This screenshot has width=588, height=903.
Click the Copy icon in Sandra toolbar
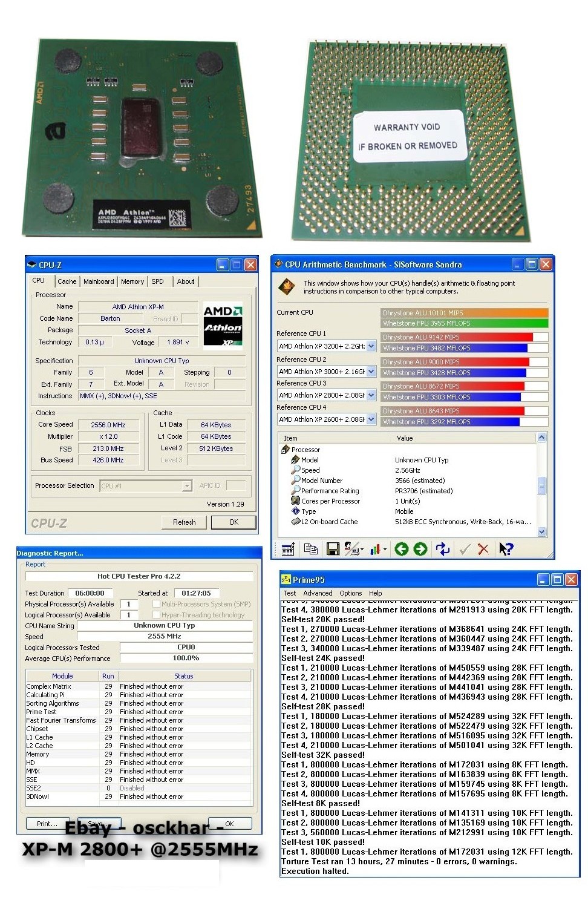point(310,549)
